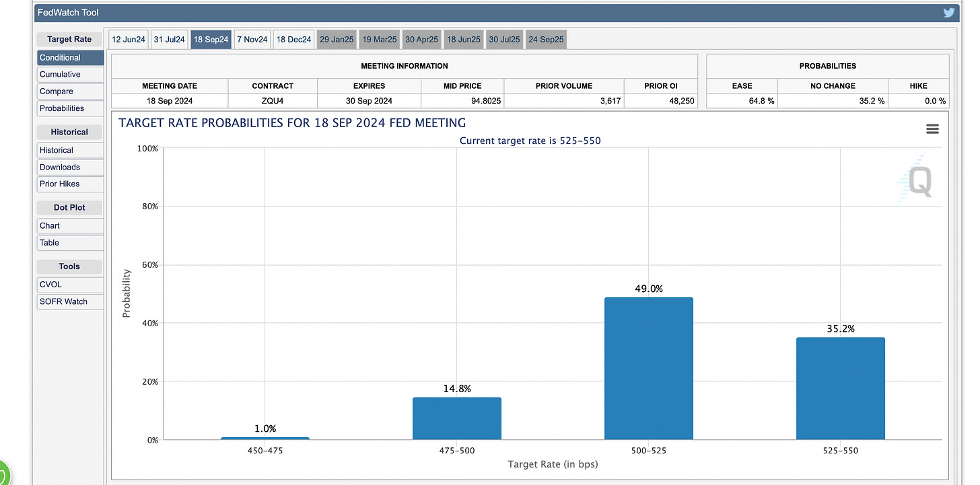Select the 30 Jul25 meeting tab

point(504,40)
